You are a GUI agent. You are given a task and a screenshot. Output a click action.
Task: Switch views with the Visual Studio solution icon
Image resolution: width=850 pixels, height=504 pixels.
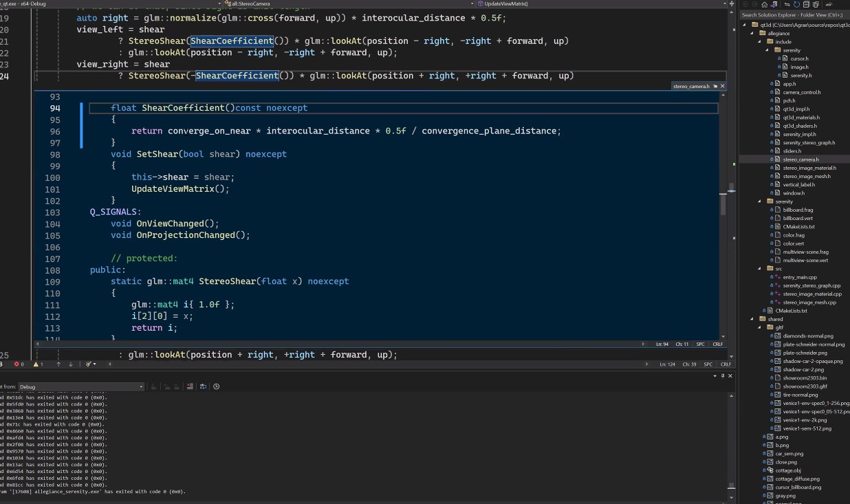pos(773,4)
